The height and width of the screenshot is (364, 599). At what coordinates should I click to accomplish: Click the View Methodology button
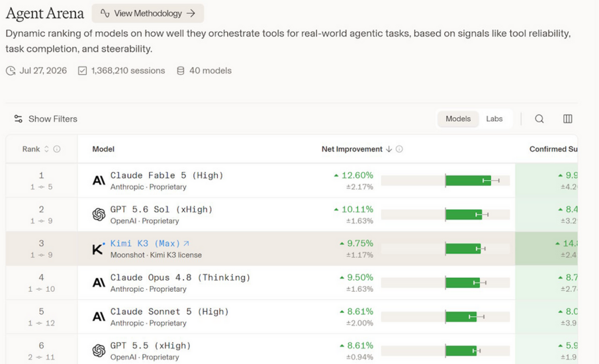(148, 13)
